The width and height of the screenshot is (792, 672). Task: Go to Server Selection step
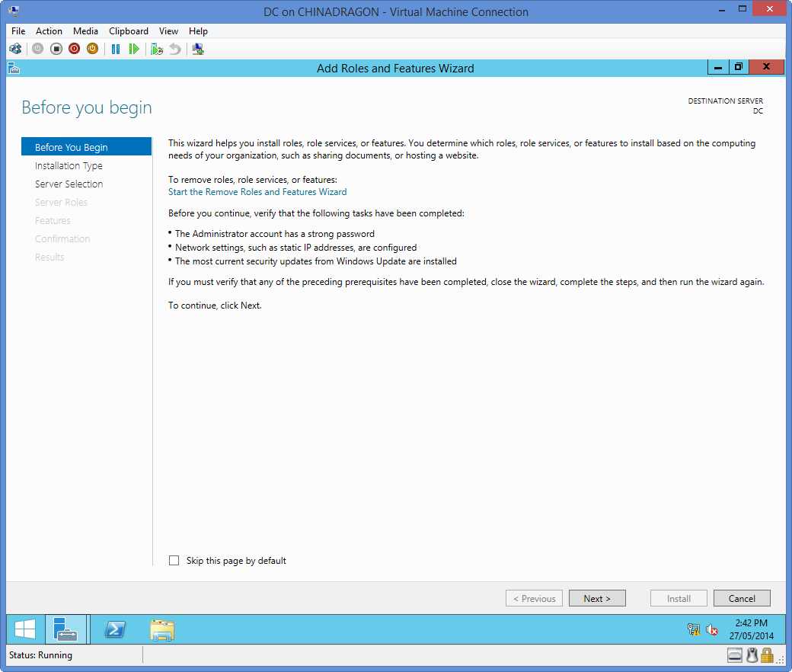tap(69, 184)
